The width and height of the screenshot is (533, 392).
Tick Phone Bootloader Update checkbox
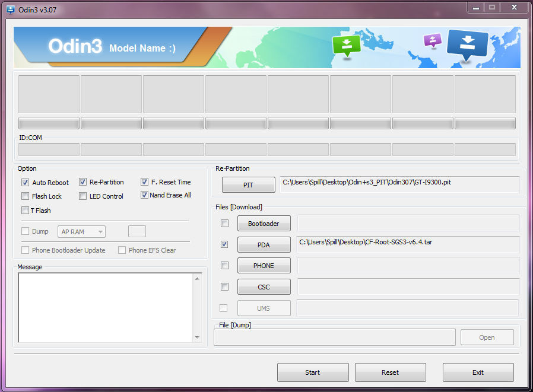point(25,250)
